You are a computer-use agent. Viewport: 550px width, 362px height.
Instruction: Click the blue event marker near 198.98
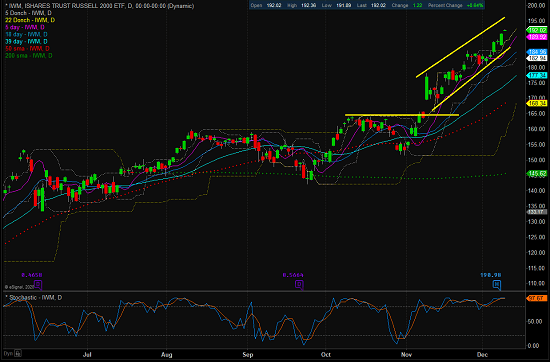click(x=497, y=284)
